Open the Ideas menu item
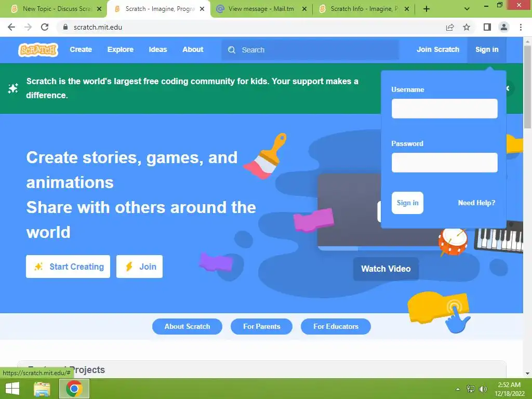This screenshot has width=532, height=399. click(x=158, y=49)
